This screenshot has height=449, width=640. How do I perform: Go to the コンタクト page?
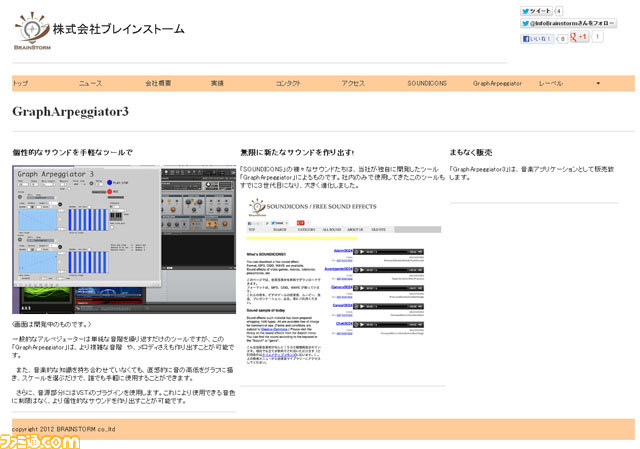(288, 83)
